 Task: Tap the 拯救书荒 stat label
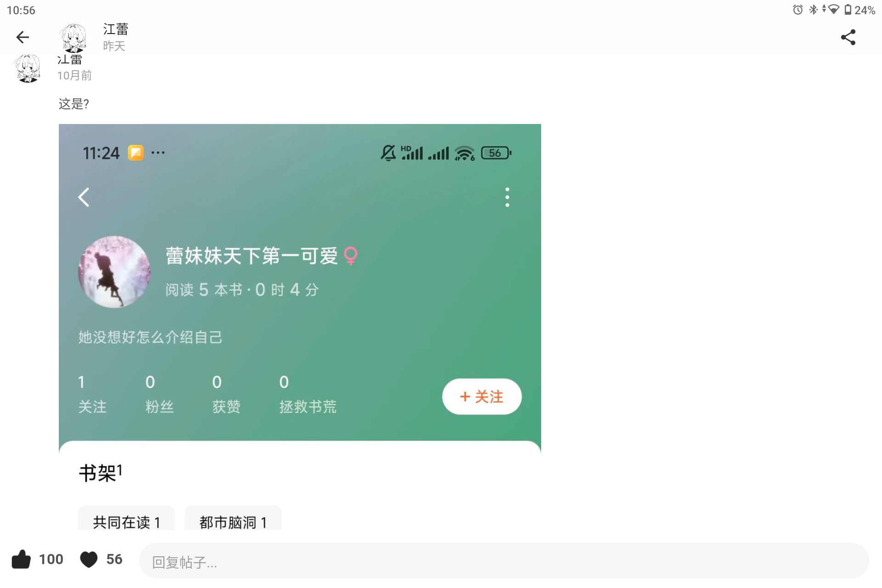308,407
